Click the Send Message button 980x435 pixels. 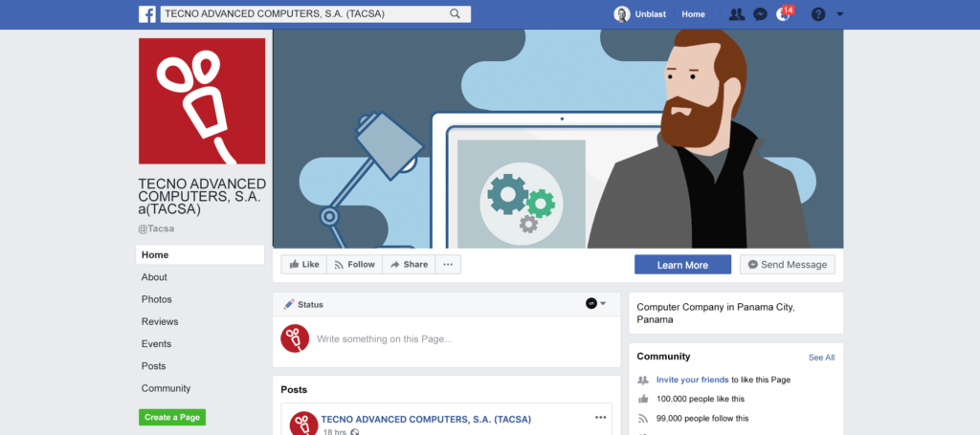click(788, 265)
